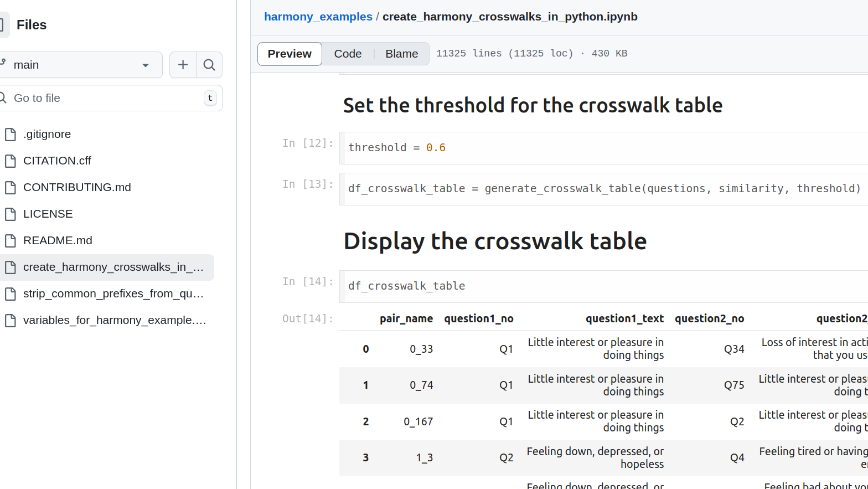868x489 pixels.
Task: Click the In [12] cell label
Action: click(308, 143)
